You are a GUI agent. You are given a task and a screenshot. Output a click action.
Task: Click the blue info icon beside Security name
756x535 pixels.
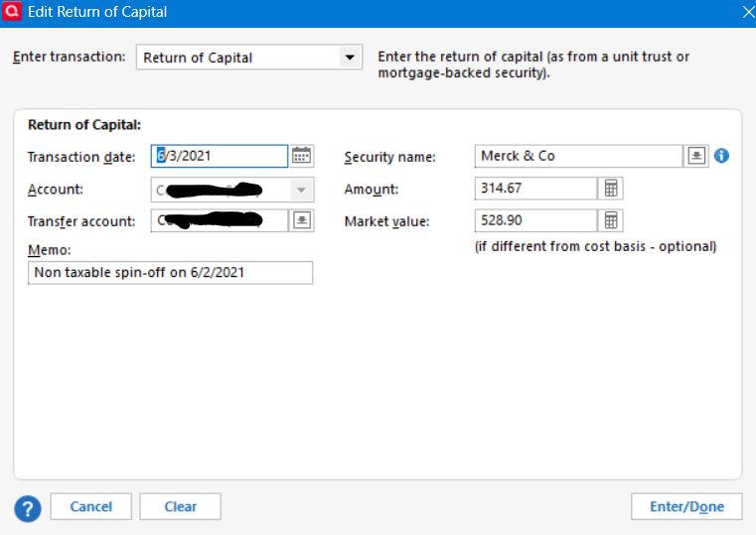(721, 156)
